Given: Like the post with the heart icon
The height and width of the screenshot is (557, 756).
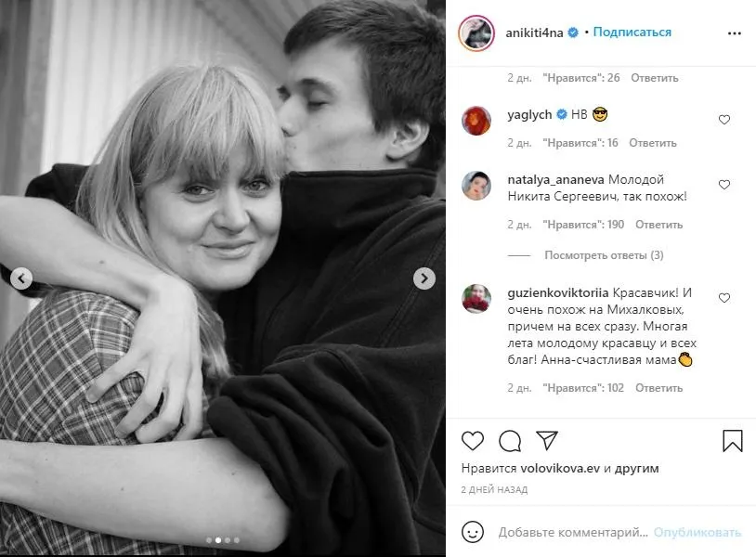Looking at the screenshot, I should click(x=473, y=440).
